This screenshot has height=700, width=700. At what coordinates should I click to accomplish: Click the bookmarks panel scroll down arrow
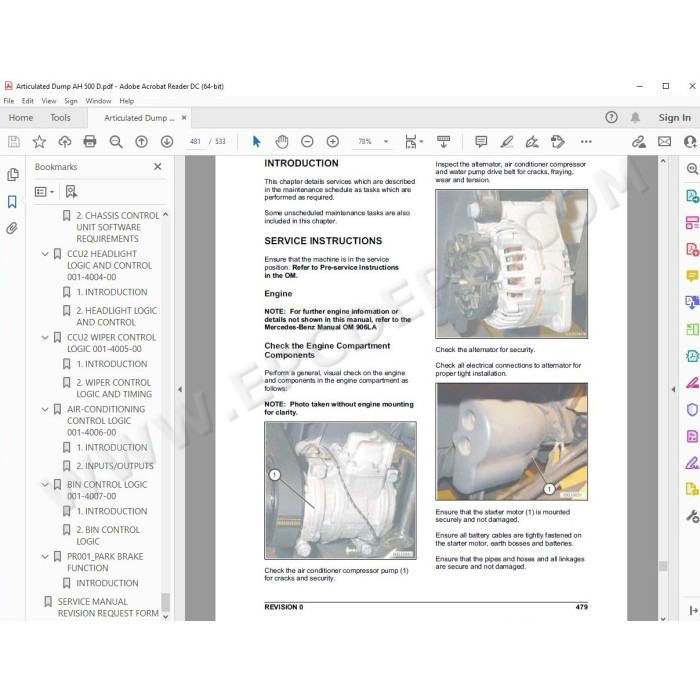pos(166,617)
